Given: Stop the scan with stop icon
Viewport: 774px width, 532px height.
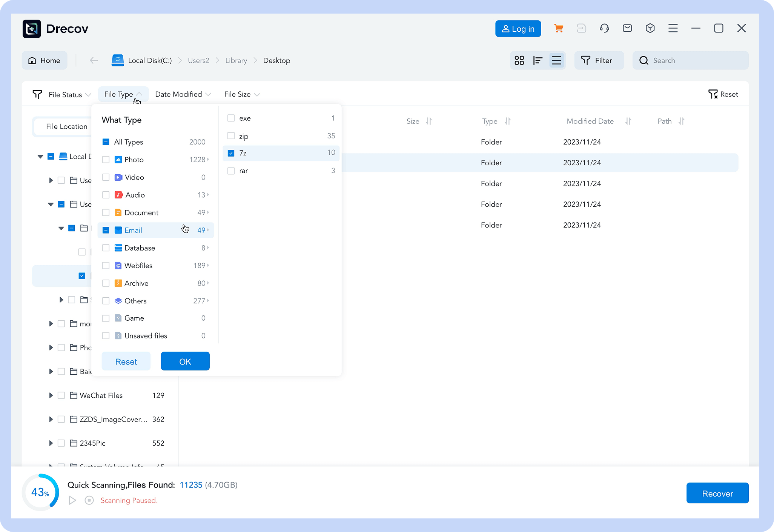Looking at the screenshot, I should (89, 500).
